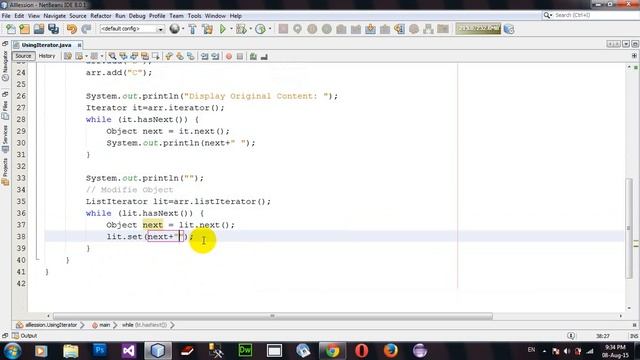Click the Build Project hammer icon
The width and height of the screenshot is (640, 360).
coord(192,29)
